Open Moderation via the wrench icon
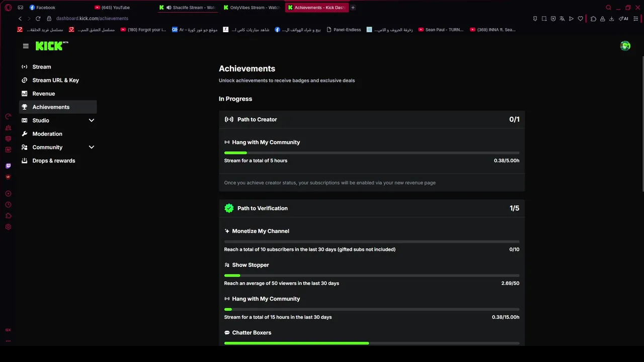 [x=25, y=134]
